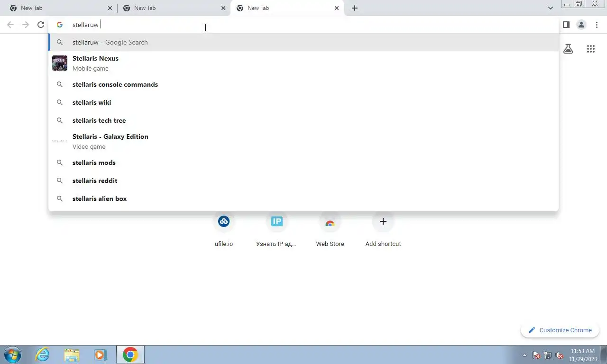The width and height of the screenshot is (607, 364).
Task: Open the Windows Start menu
Action: 12,355
